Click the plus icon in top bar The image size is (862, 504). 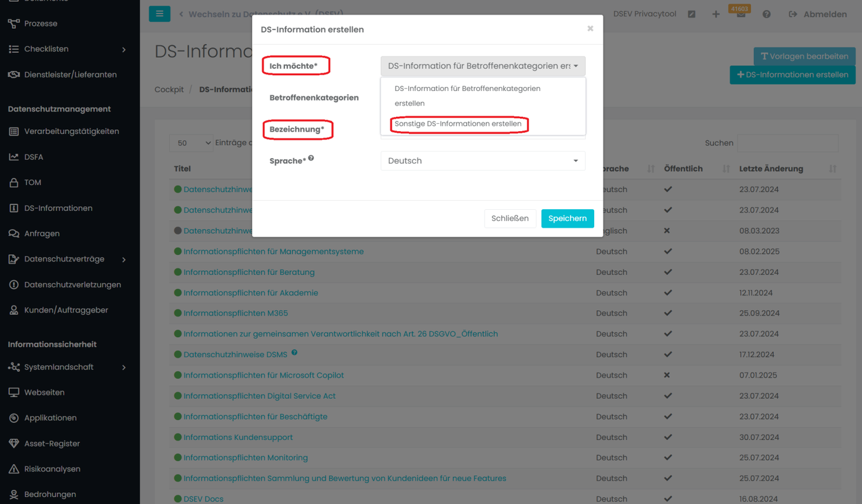tap(716, 14)
